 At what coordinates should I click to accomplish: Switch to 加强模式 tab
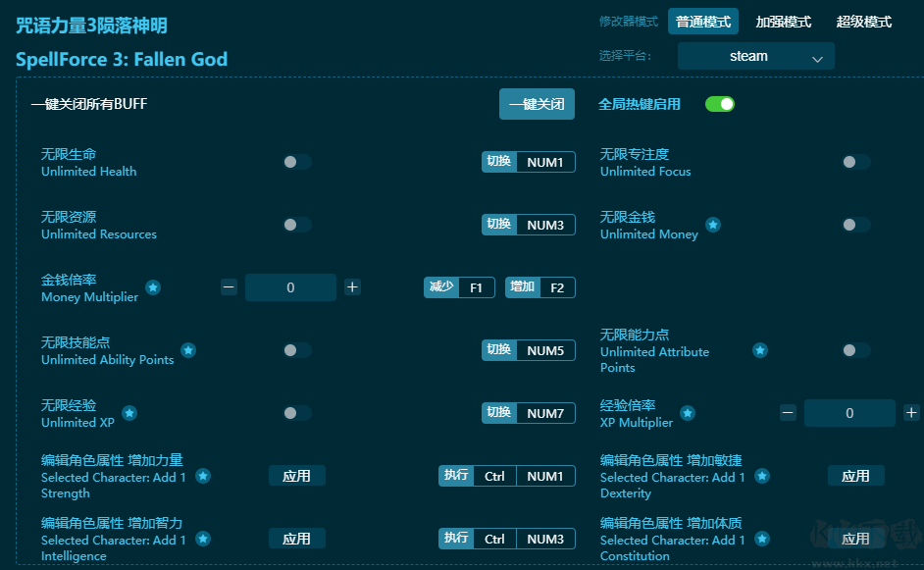pos(783,22)
